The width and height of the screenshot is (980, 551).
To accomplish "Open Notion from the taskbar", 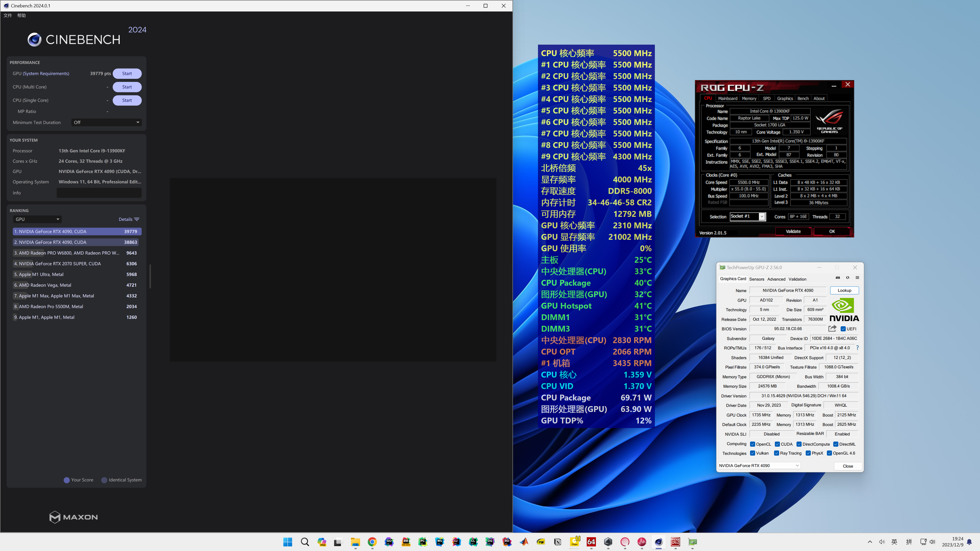I will (557, 542).
